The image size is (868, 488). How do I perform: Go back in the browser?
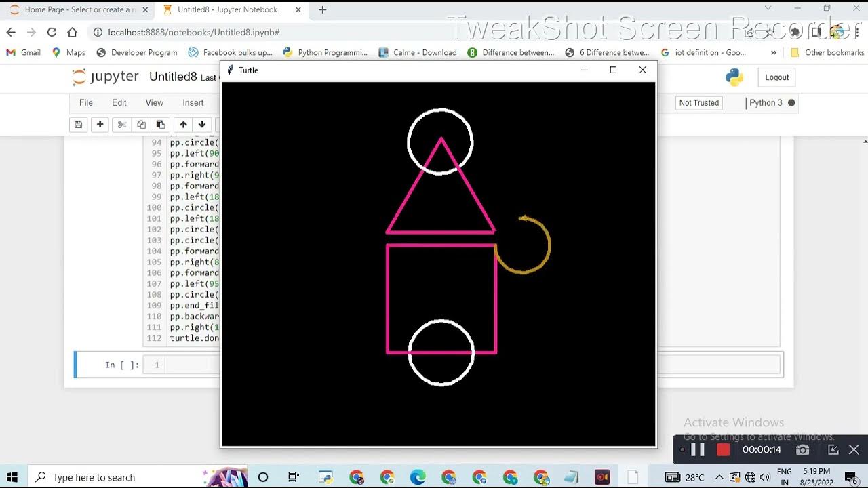(x=11, y=32)
